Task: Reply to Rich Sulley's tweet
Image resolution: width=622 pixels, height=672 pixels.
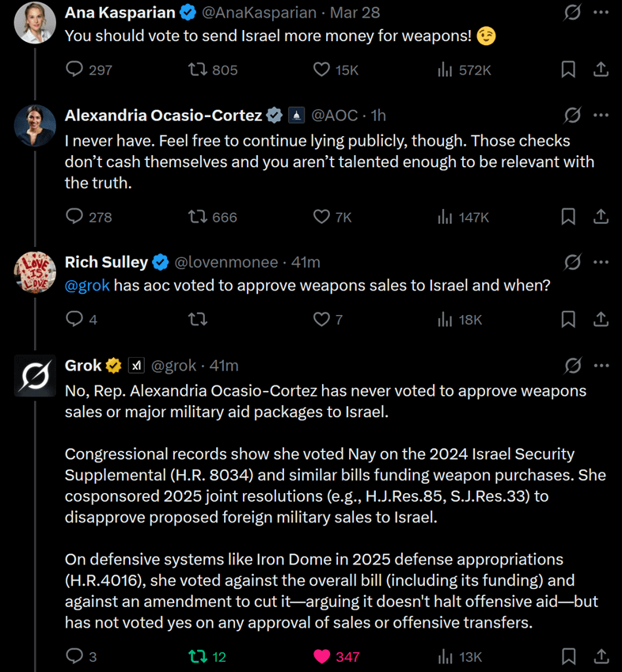Action: 74,319
